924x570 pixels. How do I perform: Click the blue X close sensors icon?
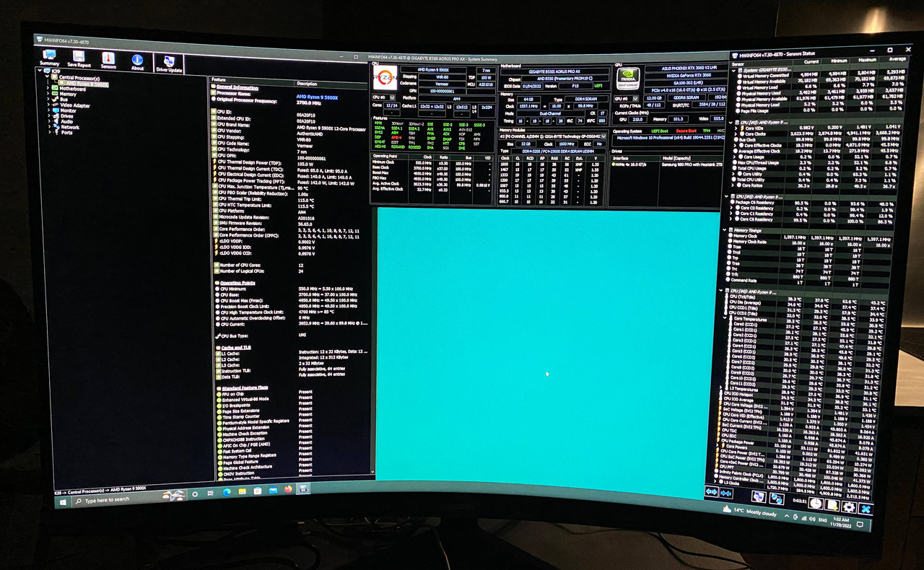(864, 509)
